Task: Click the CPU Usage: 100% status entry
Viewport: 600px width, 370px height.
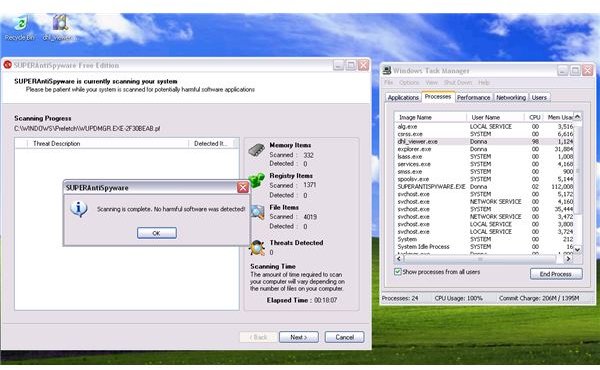Action: coord(458,298)
